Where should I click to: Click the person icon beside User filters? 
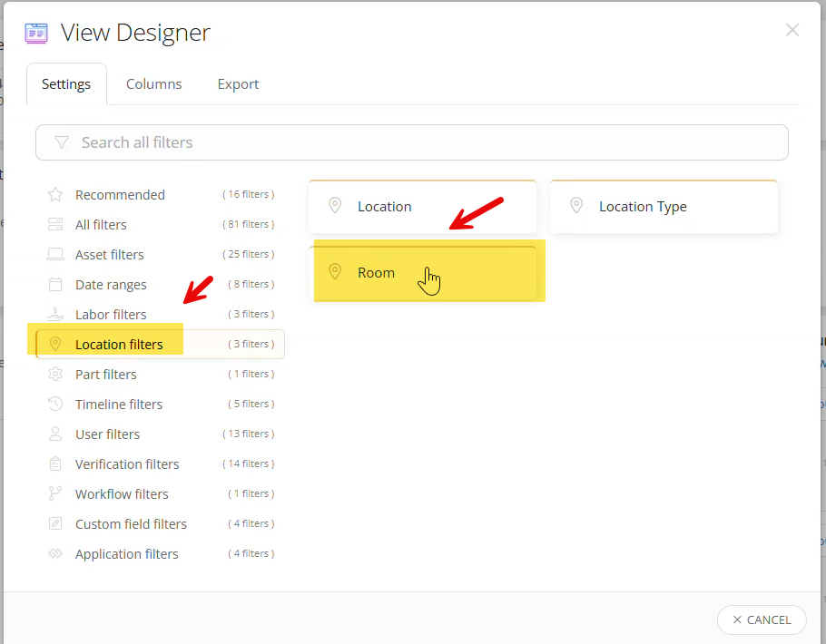56,434
